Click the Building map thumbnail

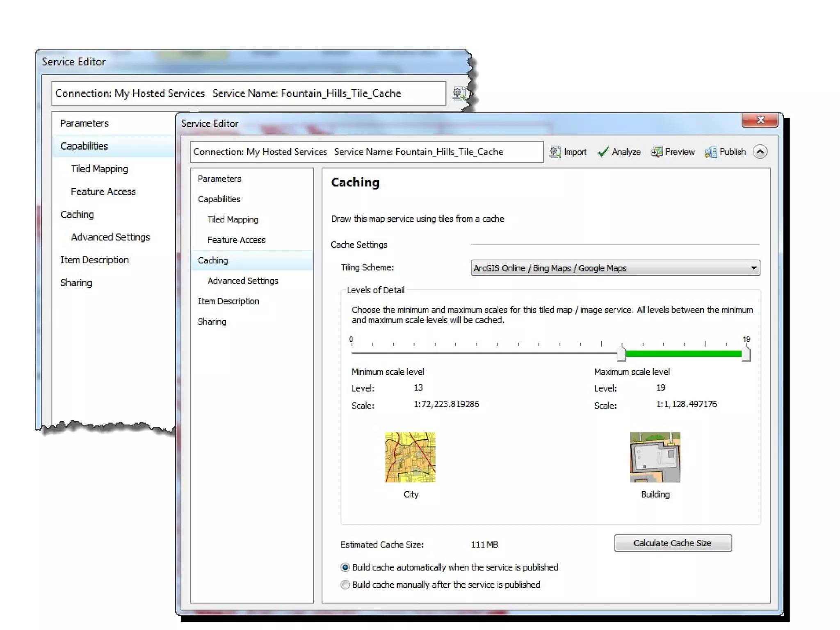pyautogui.click(x=655, y=457)
